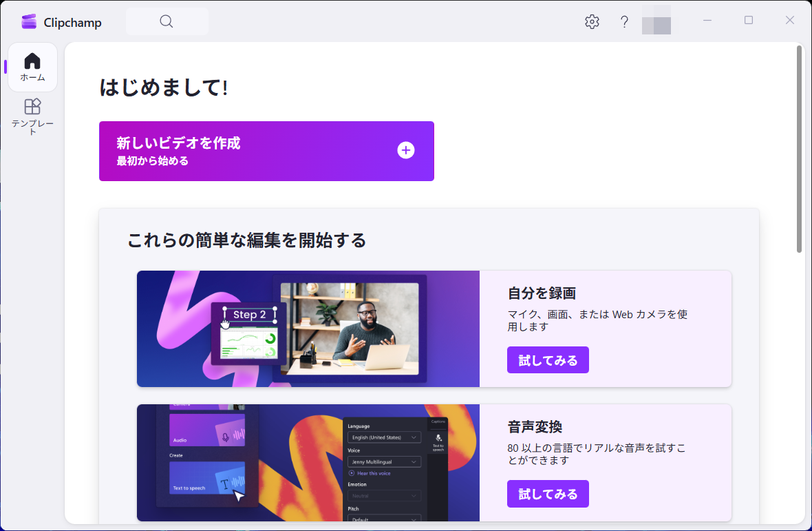Open the user account avatar
This screenshot has width=812, height=531.
[656, 21]
